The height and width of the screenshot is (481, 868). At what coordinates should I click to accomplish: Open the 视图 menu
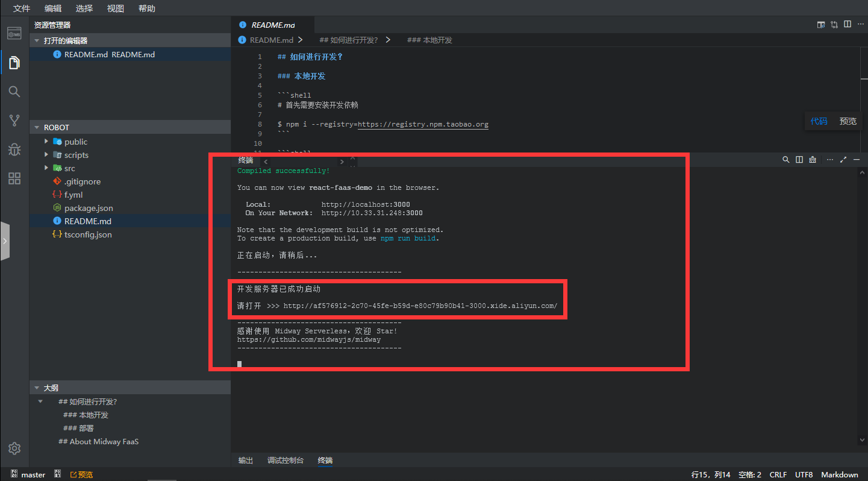(116, 8)
